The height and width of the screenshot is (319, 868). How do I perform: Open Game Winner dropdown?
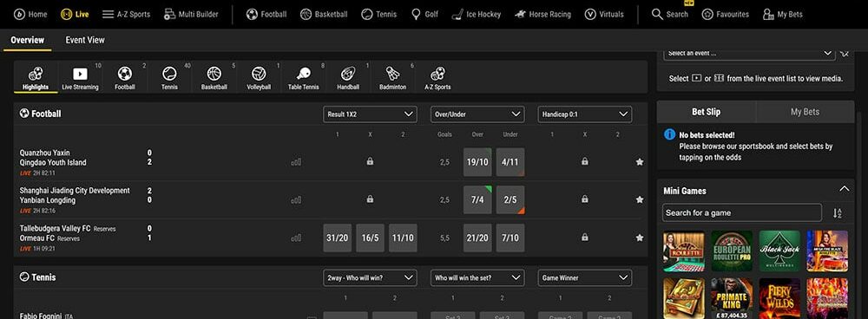coord(584,277)
